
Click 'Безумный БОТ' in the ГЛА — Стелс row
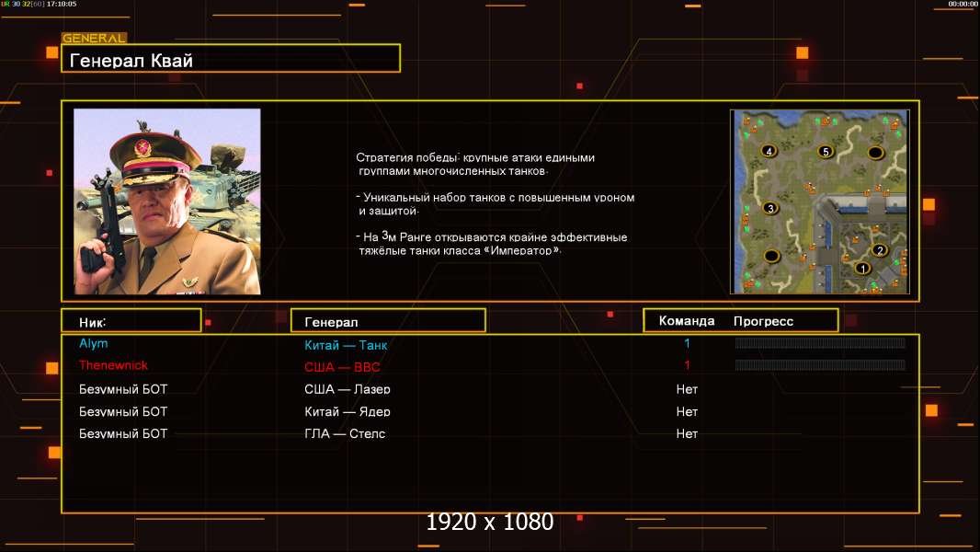pos(123,433)
